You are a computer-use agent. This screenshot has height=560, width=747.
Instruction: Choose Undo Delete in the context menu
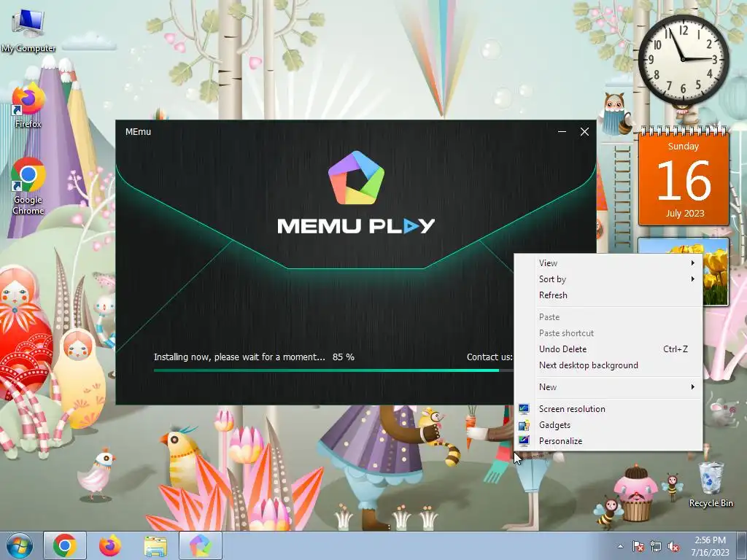[x=608, y=349]
